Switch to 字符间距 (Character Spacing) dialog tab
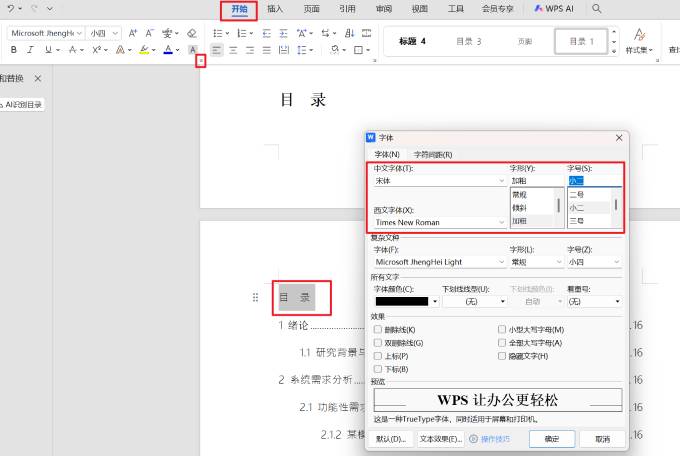The width and height of the screenshot is (680, 456). pos(433,154)
